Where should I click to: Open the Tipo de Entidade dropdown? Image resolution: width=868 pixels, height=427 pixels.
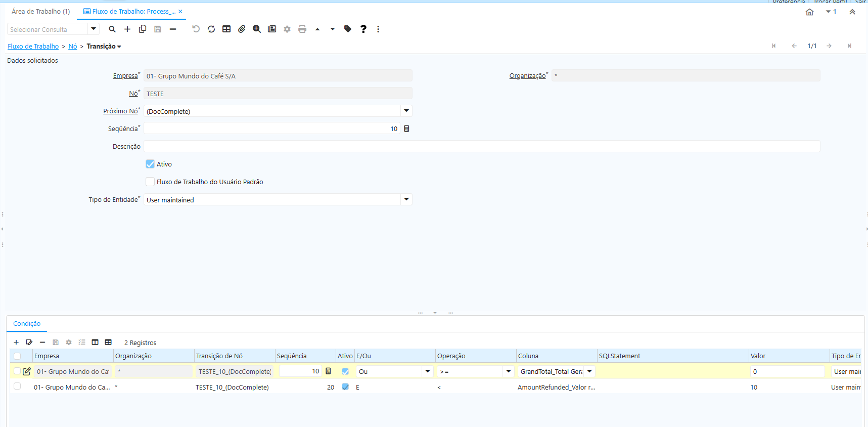pyautogui.click(x=406, y=199)
